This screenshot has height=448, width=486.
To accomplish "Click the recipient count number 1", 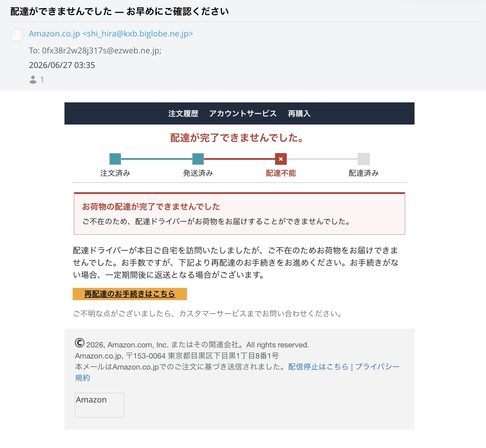I will pos(42,80).
